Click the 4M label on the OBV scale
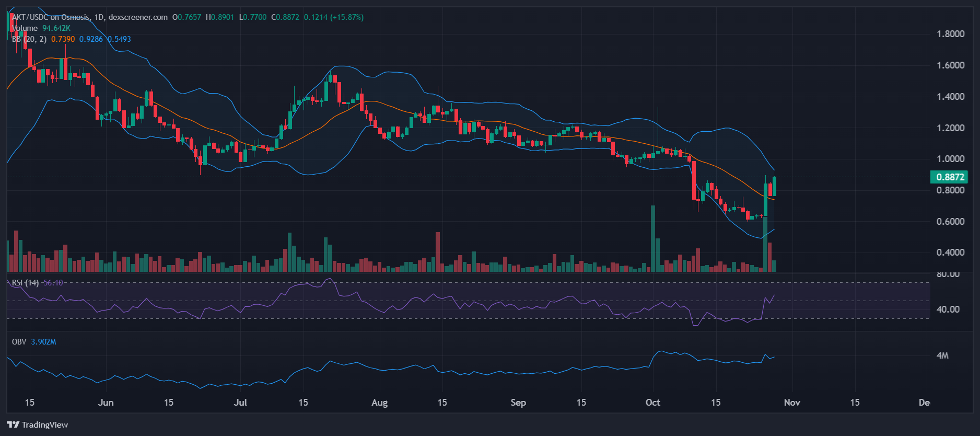This screenshot has height=436, width=980. (942, 355)
